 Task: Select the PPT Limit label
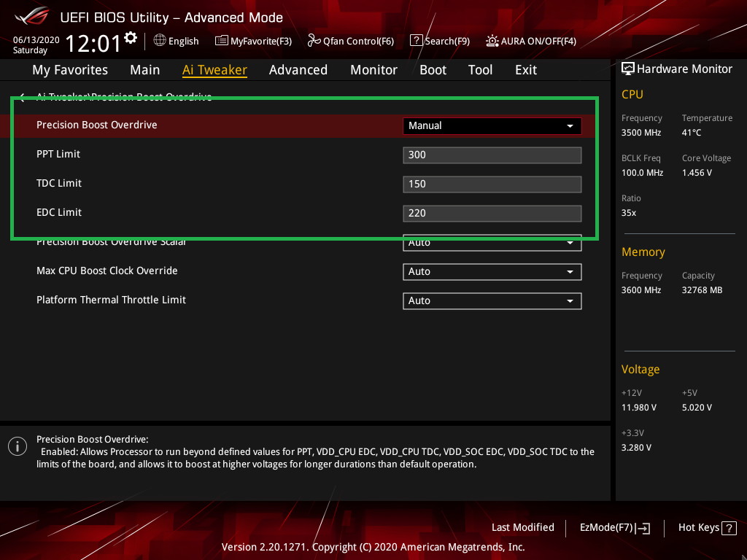pos(58,155)
